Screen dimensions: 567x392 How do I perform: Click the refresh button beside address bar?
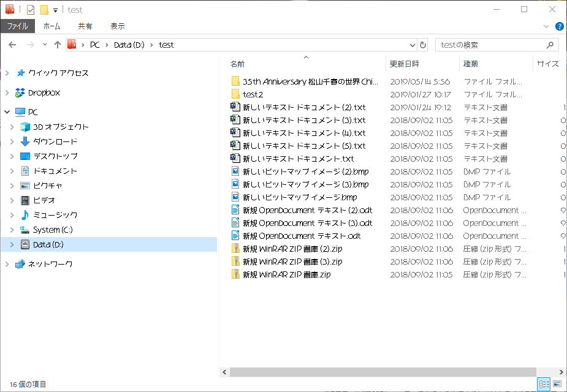pos(423,45)
